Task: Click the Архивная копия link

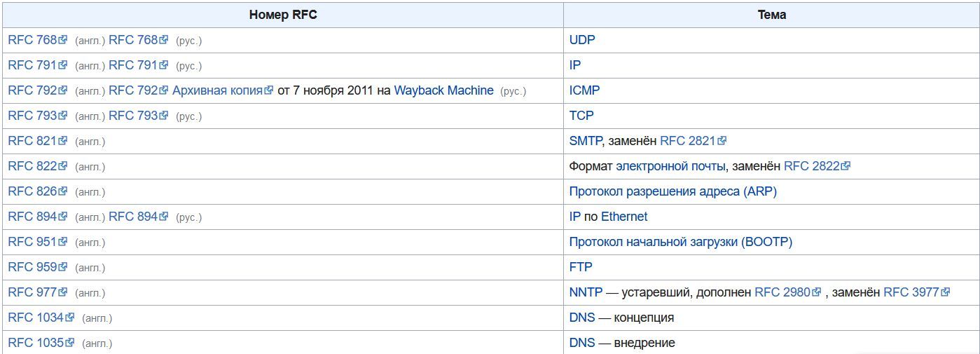Action: click(x=217, y=90)
